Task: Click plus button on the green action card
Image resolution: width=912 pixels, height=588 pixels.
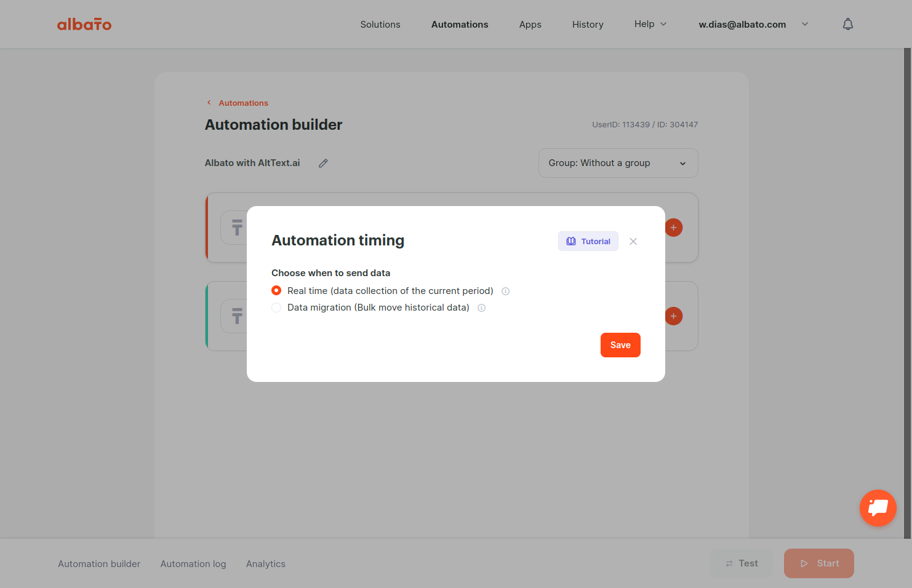Action: coord(673,316)
